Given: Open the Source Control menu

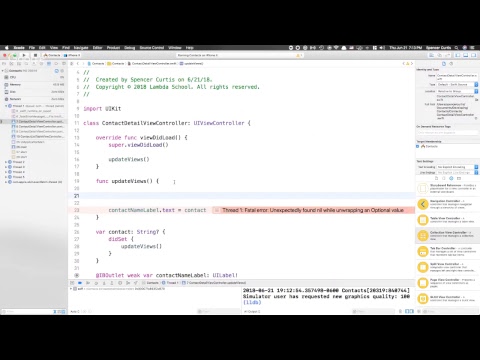Looking at the screenshot, I should [x=152, y=48].
